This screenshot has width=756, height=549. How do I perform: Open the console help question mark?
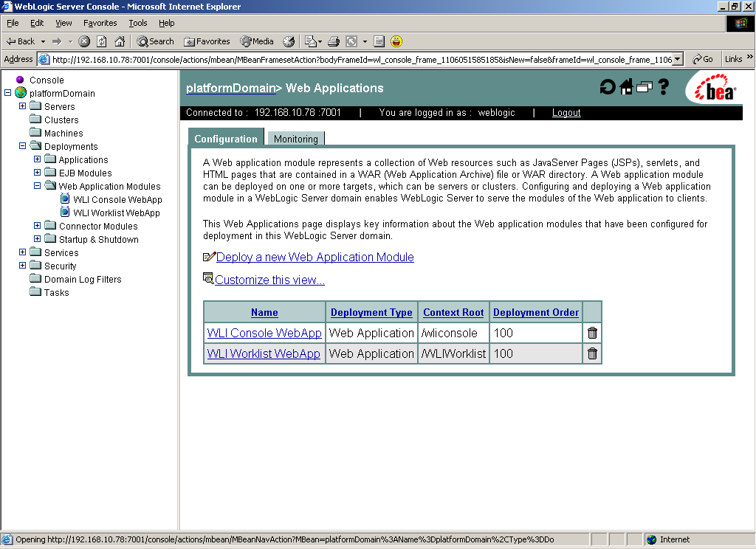tap(664, 87)
